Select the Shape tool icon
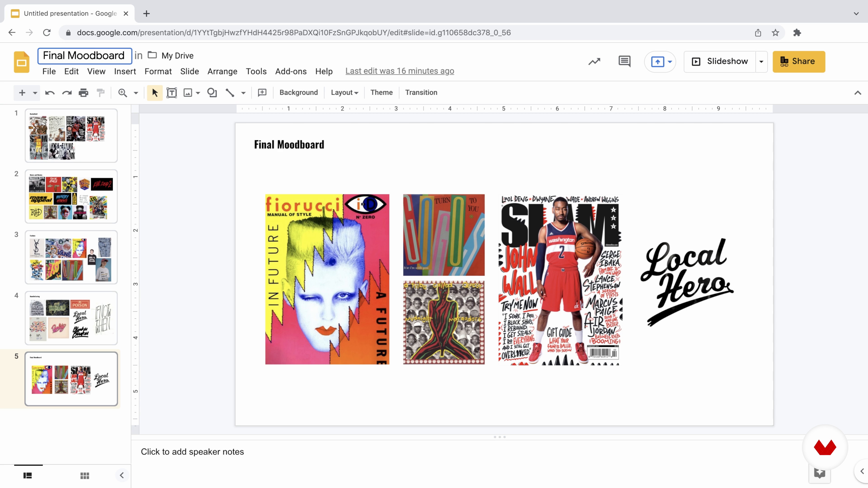The width and height of the screenshot is (868, 488). coord(212,93)
